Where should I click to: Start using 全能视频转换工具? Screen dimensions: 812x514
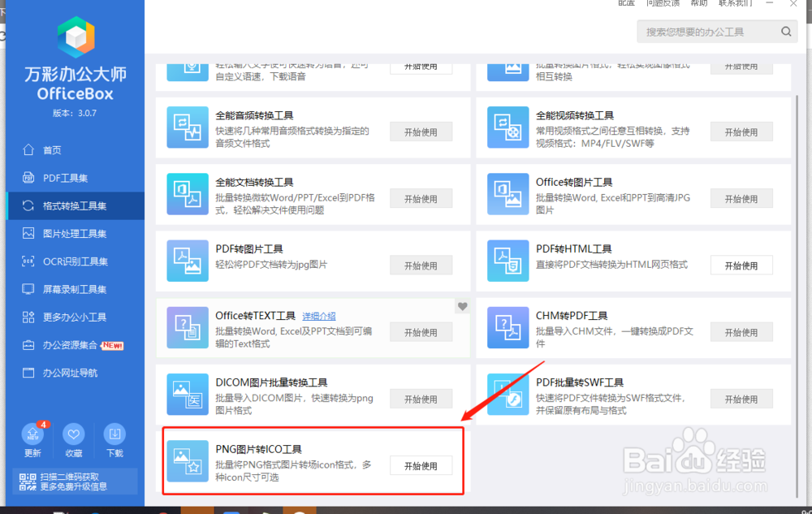[x=741, y=132]
